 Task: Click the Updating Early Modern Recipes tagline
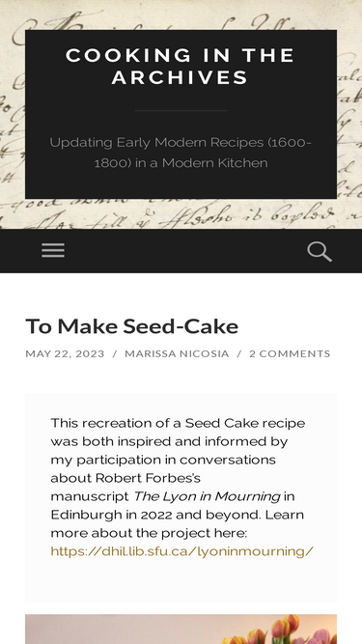coord(181,153)
